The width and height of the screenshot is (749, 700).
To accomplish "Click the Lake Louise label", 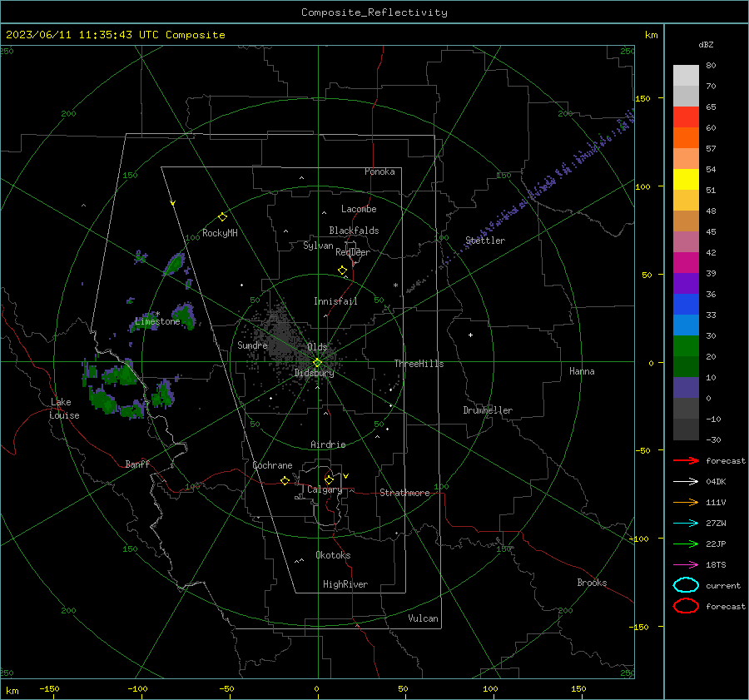I will [64, 409].
